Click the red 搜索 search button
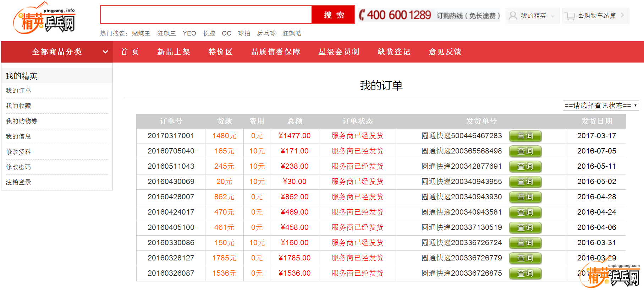 click(333, 15)
